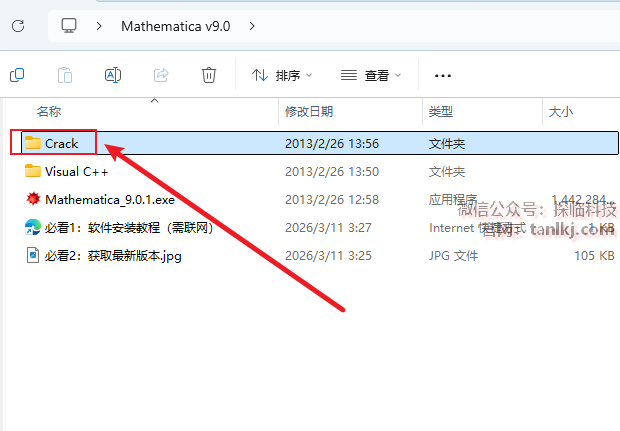Screen dimensions: 620x431
Task: Expand chevron after Mathematica v9.0 breadcrumb
Action: tap(252, 26)
